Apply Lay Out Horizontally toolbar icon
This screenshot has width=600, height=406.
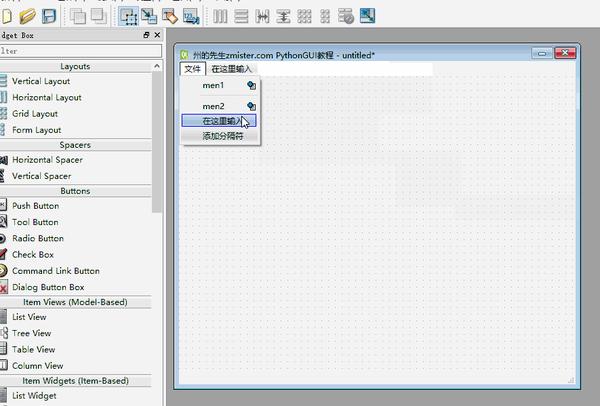click(220, 16)
